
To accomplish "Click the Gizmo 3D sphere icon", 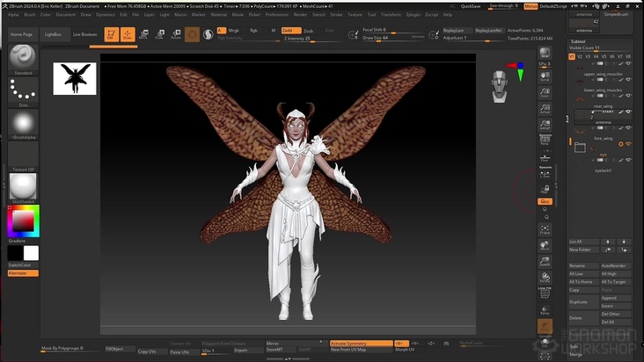I will (x=192, y=34).
